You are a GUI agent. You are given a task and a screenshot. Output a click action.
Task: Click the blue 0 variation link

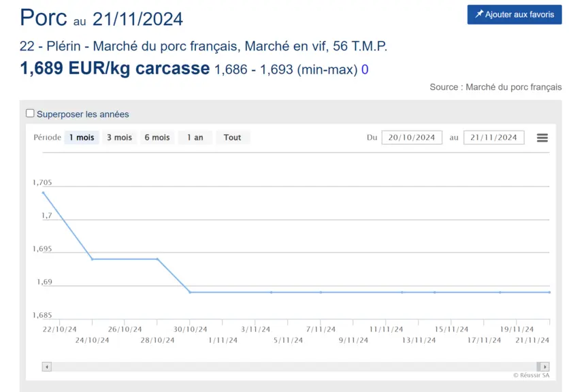365,69
